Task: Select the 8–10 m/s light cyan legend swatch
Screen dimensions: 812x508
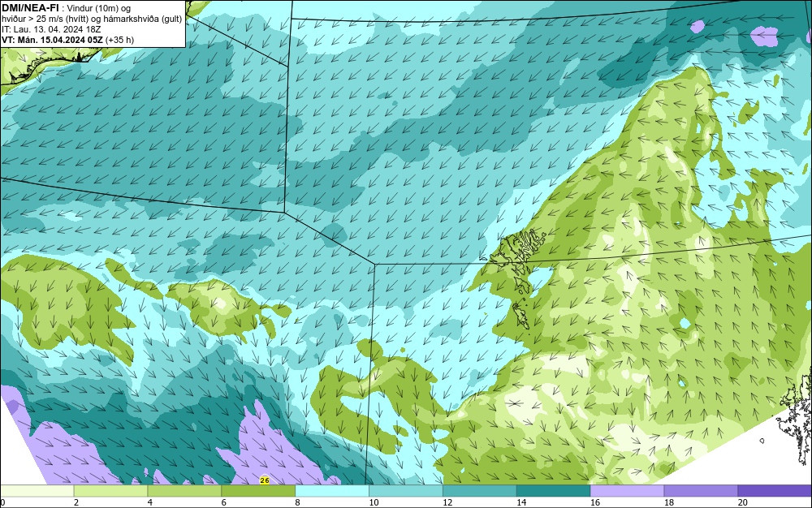Action: pyautogui.click(x=332, y=491)
